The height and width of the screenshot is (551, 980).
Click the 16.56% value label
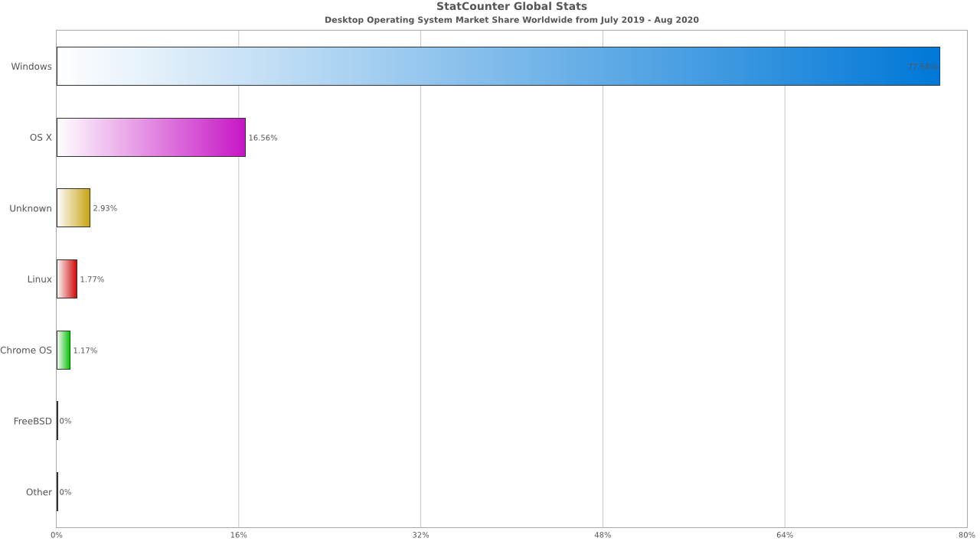263,138
